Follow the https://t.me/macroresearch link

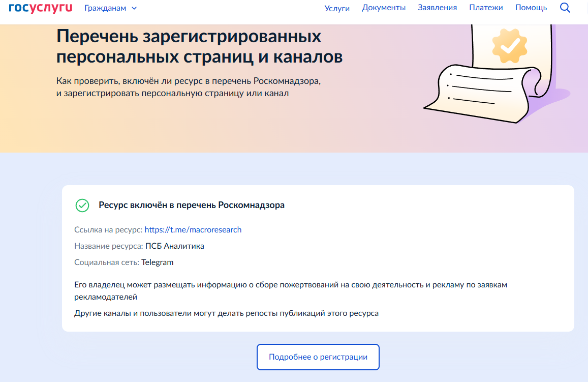(x=193, y=229)
